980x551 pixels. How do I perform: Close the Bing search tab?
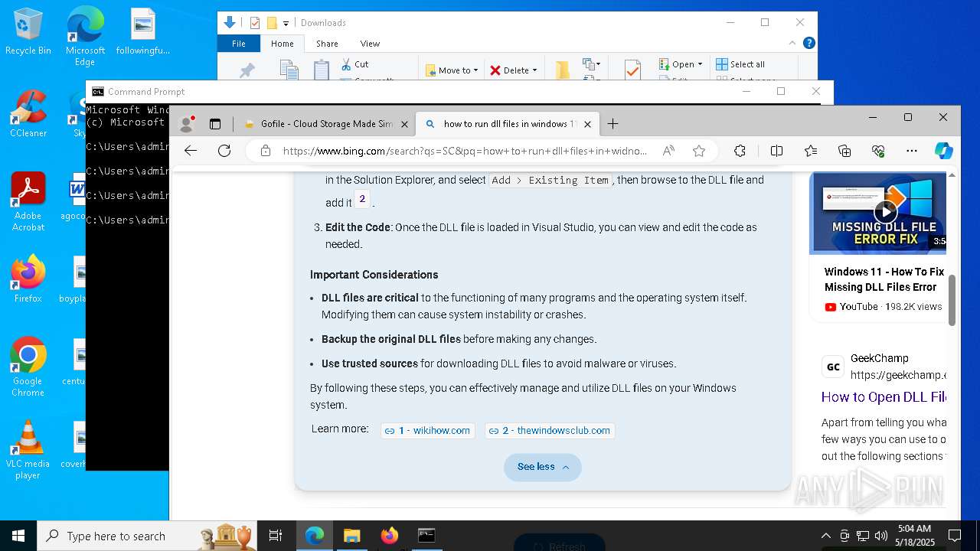click(588, 124)
